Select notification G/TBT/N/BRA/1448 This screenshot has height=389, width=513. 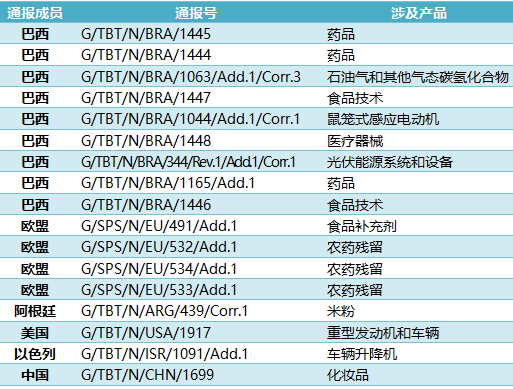[146, 141]
